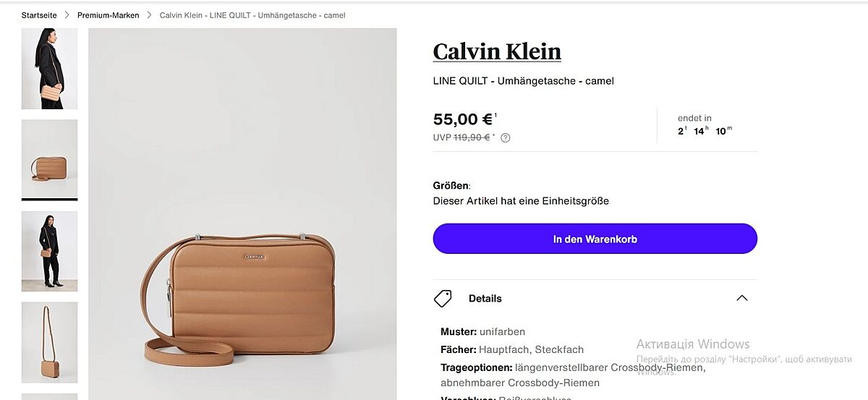Add item with In den Warenkorb

click(x=595, y=239)
